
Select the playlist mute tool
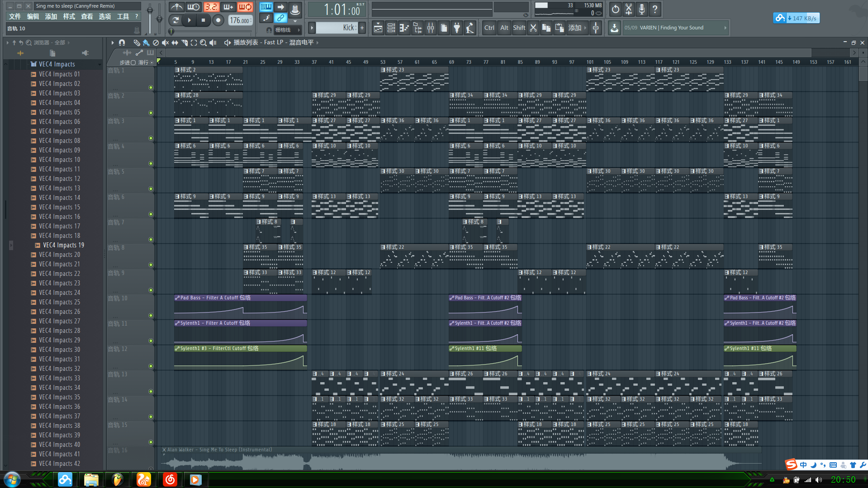[165, 43]
